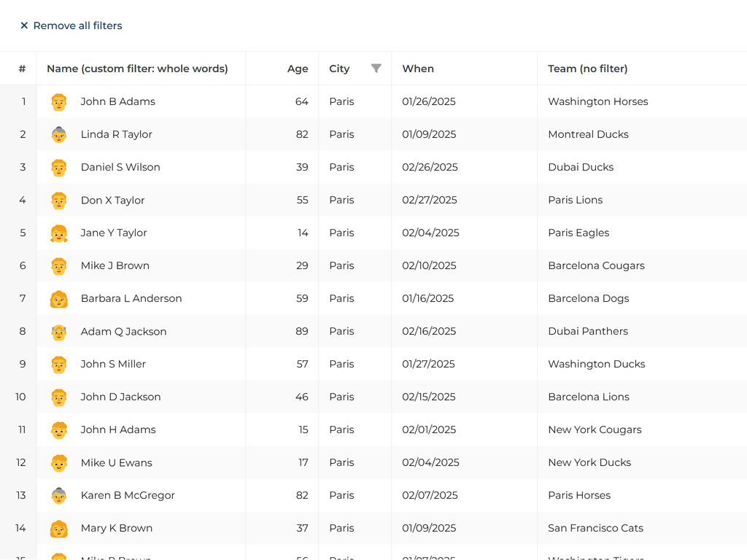
Task: Click the Team (no filter) column header
Action: click(587, 69)
